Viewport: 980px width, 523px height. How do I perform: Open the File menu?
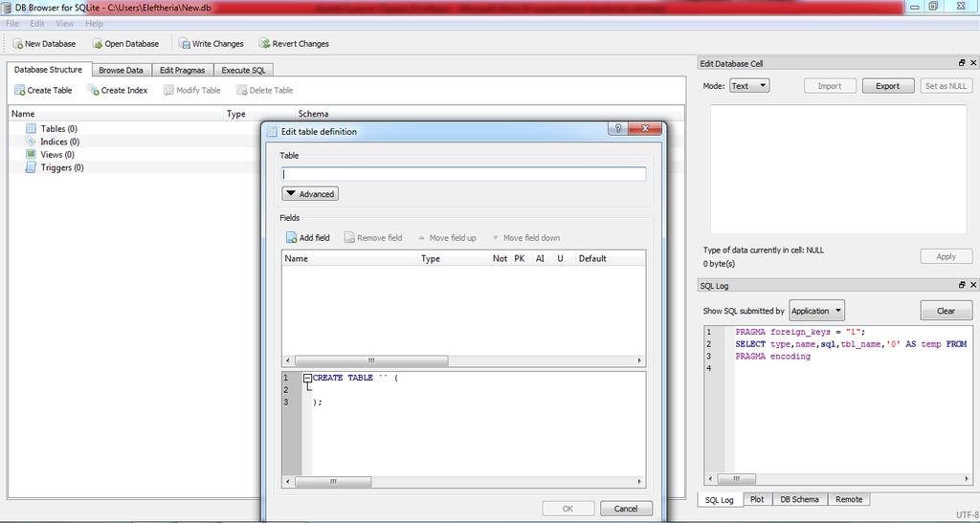[x=11, y=24]
